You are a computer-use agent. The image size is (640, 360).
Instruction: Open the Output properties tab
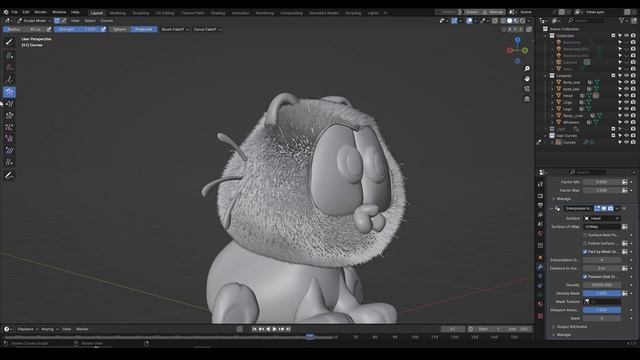pyautogui.click(x=540, y=205)
